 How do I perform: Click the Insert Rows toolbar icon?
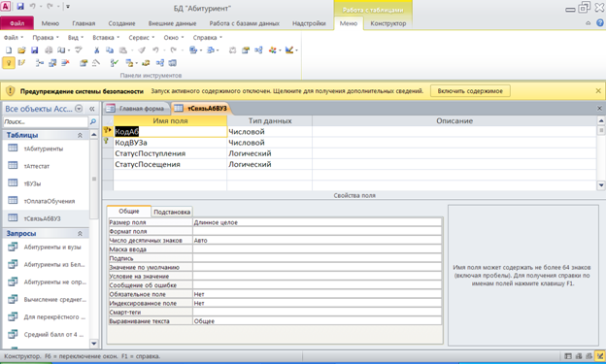[x=40, y=63]
